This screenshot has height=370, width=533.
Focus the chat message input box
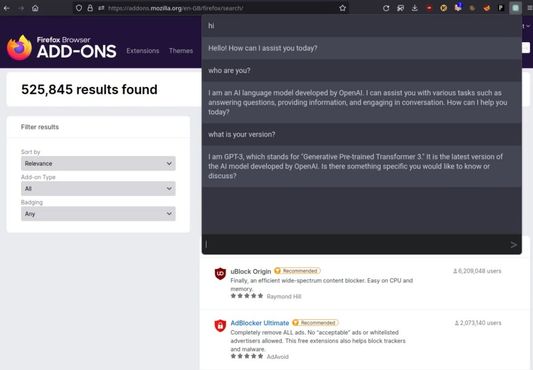[356, 245]
